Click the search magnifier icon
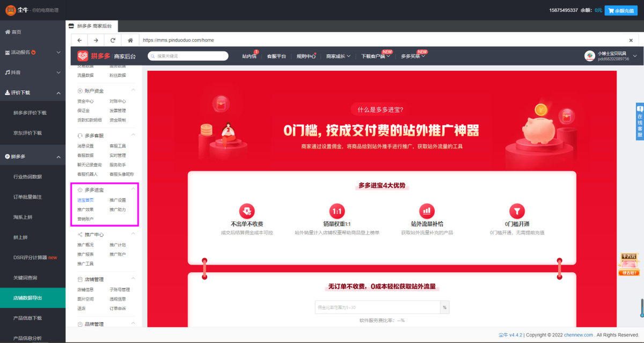Viewport: 644px width, 343px height. click(153, 56)
